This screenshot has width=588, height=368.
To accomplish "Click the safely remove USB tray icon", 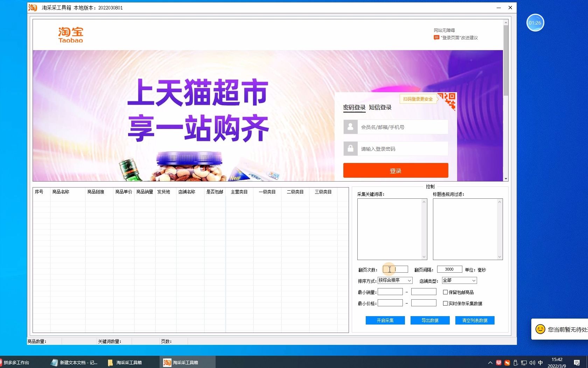I will [515, 363].
